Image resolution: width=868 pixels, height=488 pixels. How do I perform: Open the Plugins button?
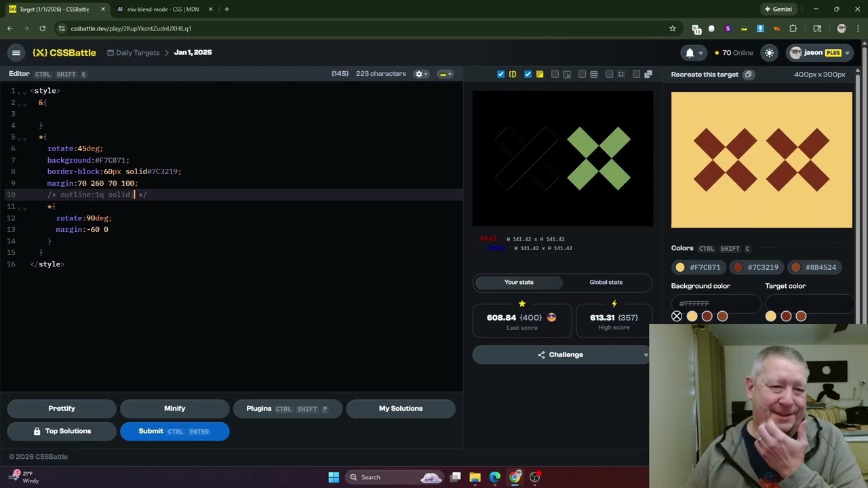click(x=288, y=409)
